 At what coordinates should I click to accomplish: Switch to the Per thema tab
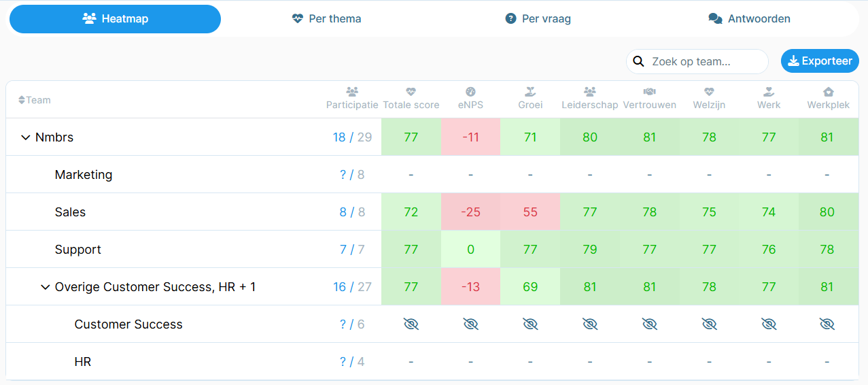(x=326, y=19)
